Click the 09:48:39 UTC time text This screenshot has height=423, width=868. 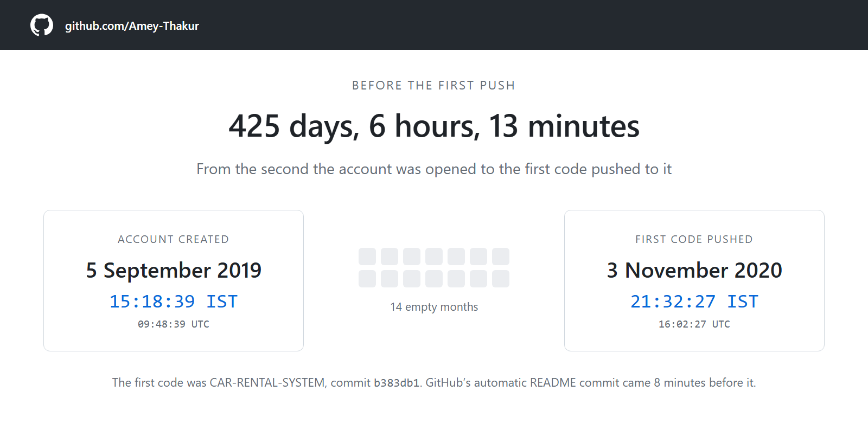(x=174, y=324)
